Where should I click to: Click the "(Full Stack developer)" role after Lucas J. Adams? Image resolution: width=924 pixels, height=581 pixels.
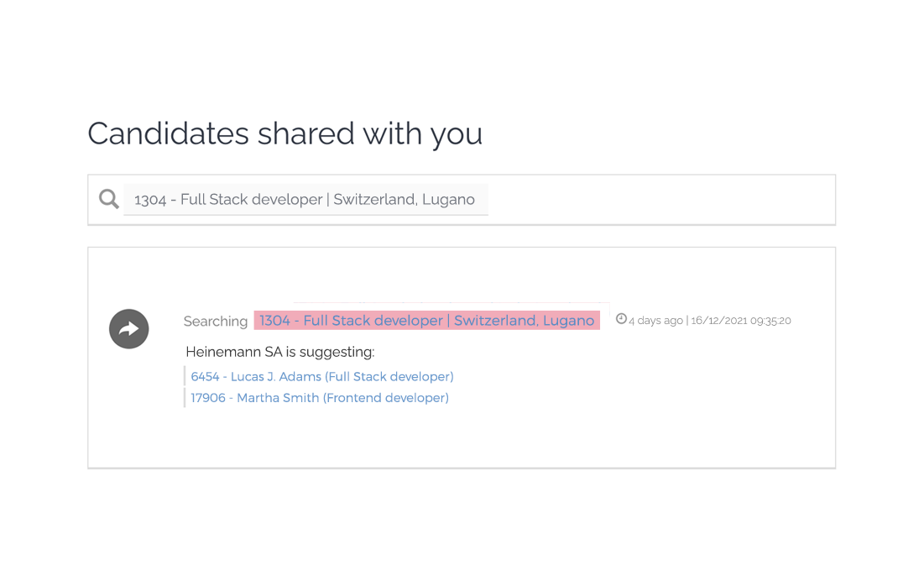(x=389, y=377)
